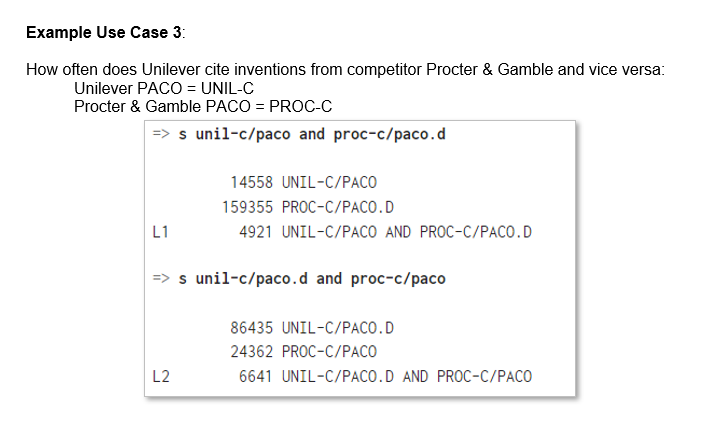Viewport: 715px width, 433px height.
Task: Click the "=>" prompt of the second command
Action: 161,278
